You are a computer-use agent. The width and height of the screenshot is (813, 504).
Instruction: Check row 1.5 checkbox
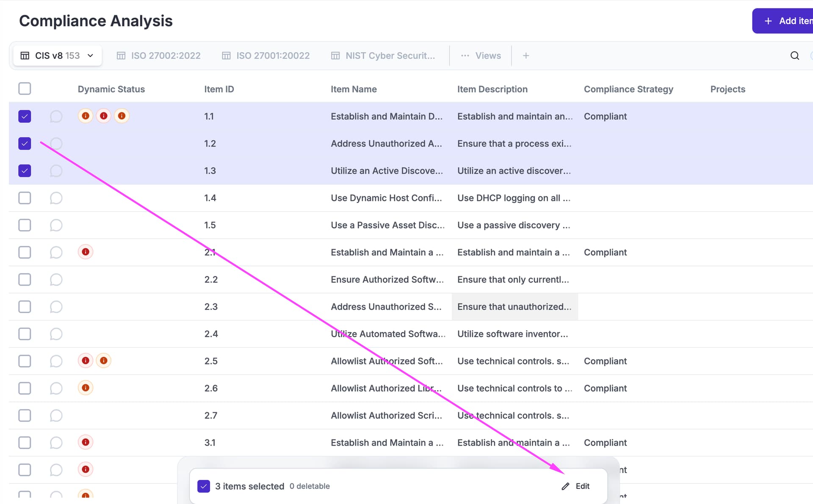point(25,225)
